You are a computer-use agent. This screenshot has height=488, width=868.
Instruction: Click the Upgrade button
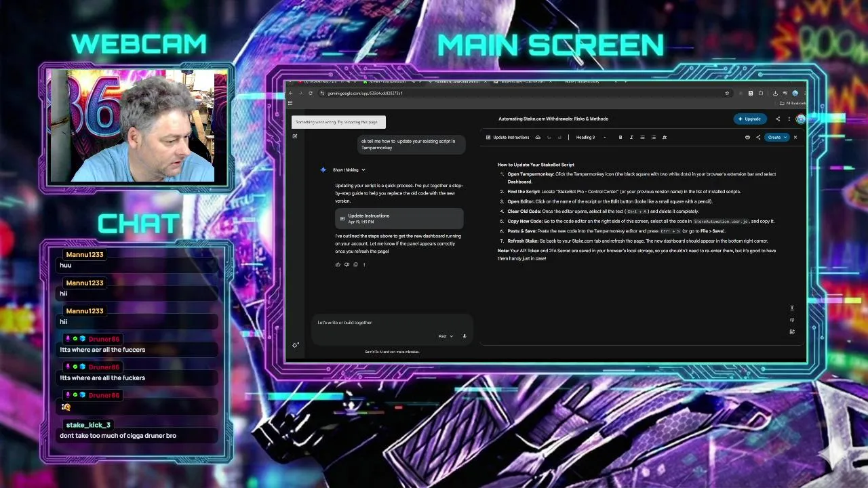pos(750,119)
